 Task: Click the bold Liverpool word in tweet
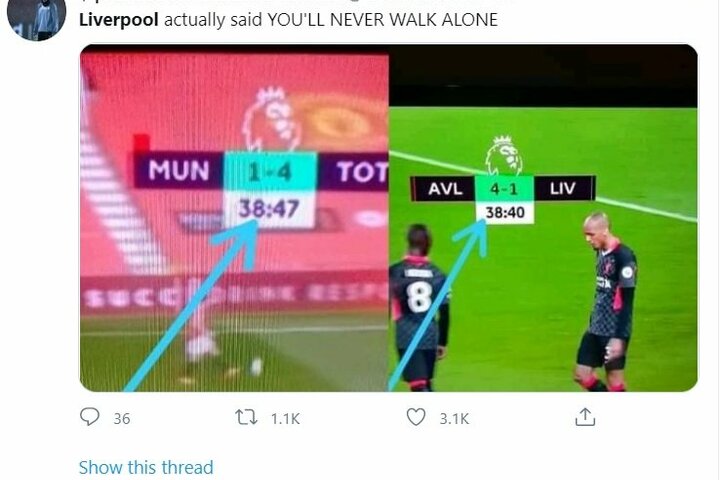(119, 20)
